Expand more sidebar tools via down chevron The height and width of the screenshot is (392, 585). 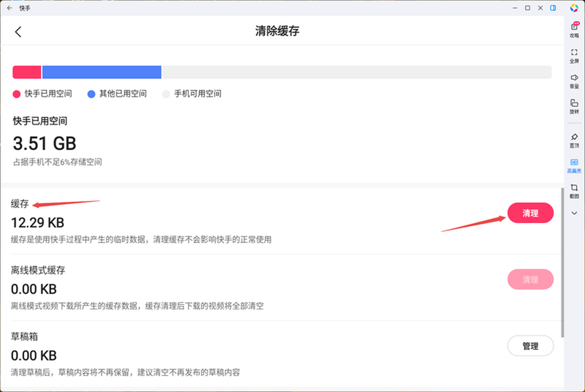coord(574,213)
